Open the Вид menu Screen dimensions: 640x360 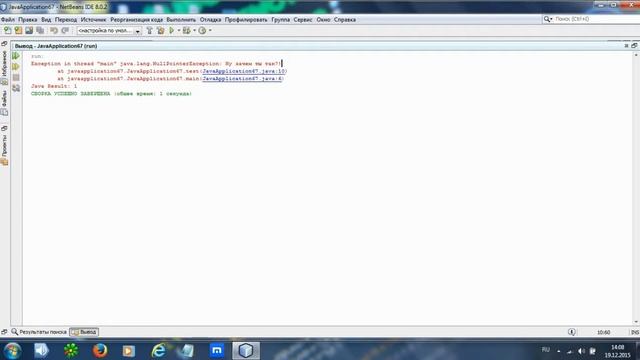point(46,20)
